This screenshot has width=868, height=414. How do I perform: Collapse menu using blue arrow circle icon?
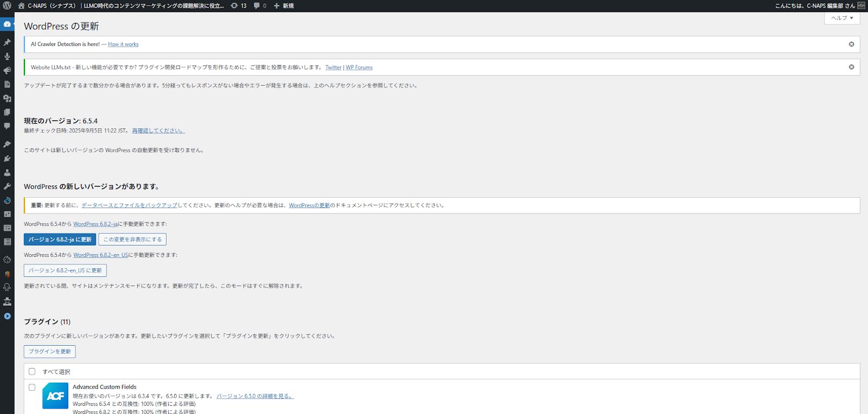[x=7, y=316]
